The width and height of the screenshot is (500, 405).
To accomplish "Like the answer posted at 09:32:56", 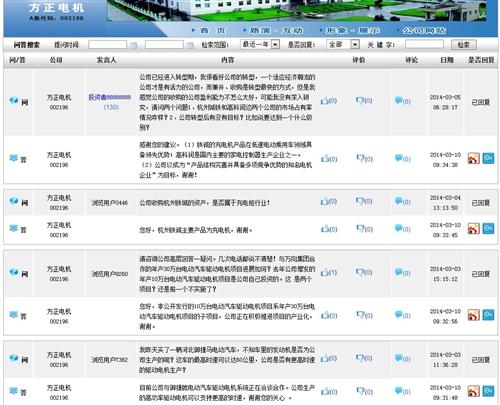I will click(x=329, y=315).
